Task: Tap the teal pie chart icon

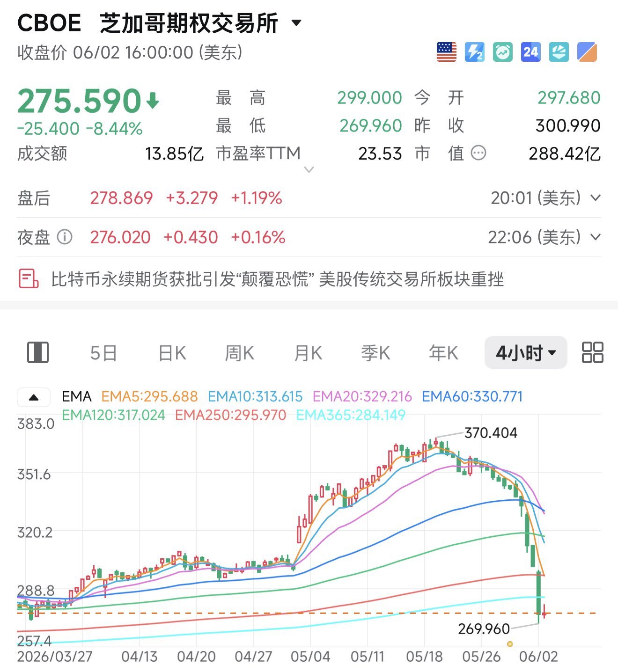Action: click(559, 52)
